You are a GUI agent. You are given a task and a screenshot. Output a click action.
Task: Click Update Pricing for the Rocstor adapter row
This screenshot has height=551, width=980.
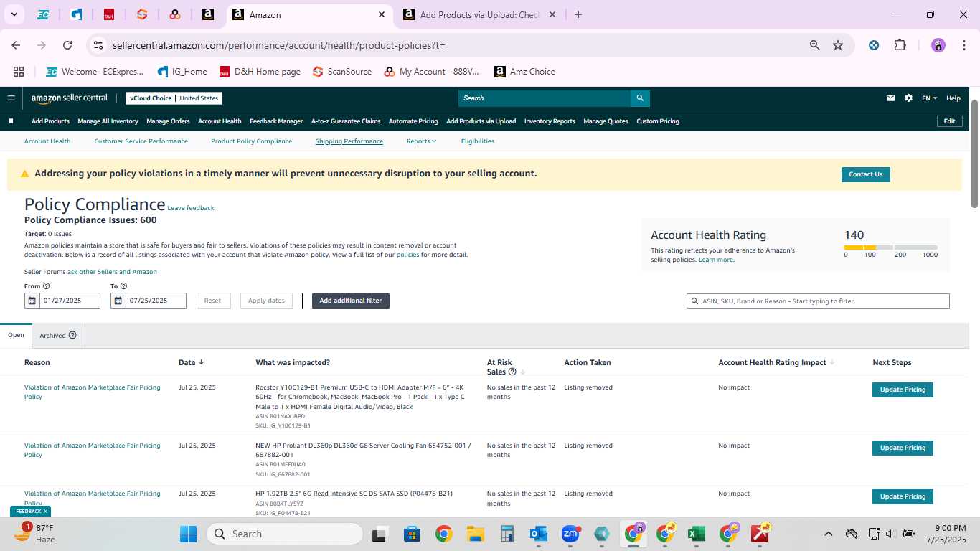pyautogui.click(x=903, y=390)
